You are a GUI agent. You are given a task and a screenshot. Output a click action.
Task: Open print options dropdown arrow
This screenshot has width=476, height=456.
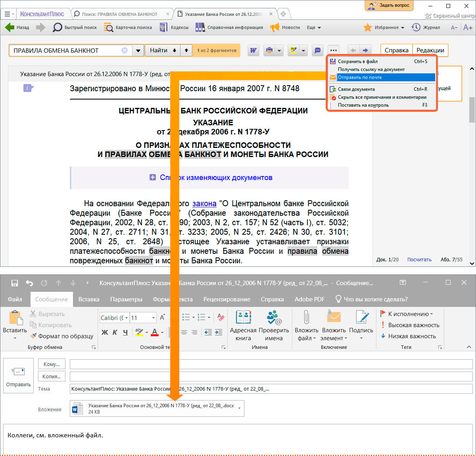(279, 50)
